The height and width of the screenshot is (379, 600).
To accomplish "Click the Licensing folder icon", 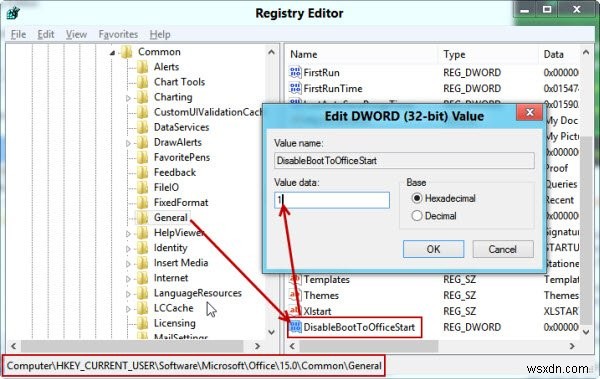I will point(142,323).
